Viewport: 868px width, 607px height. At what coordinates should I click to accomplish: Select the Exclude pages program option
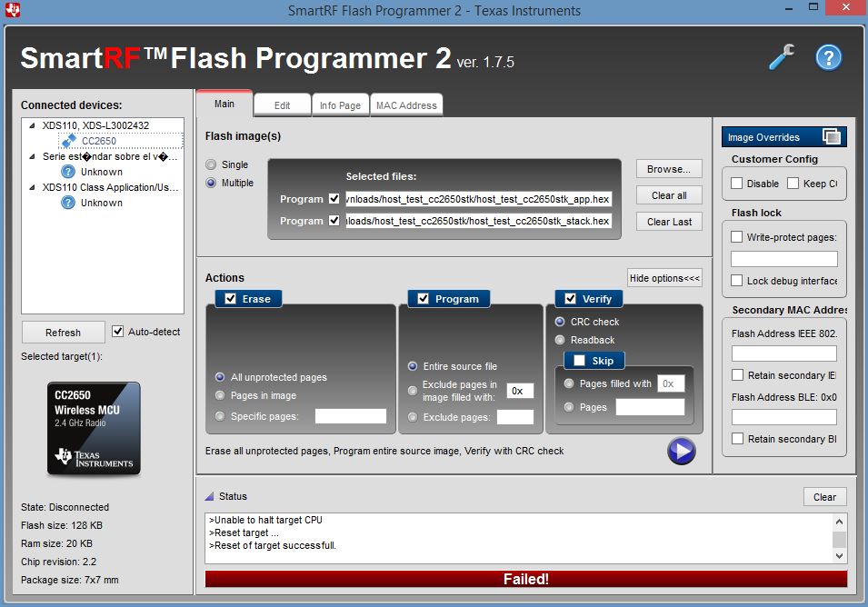coord(413,417)
